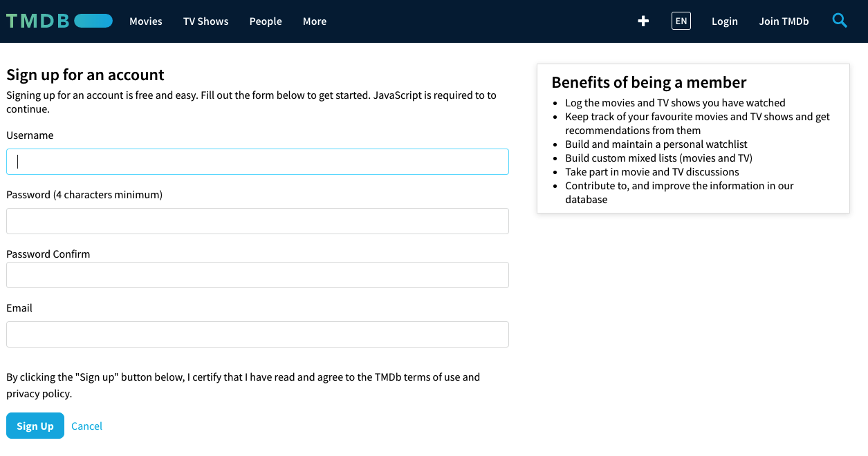Select the Password Confirm input box
868x456 pixels.
(x=257, y=275)
